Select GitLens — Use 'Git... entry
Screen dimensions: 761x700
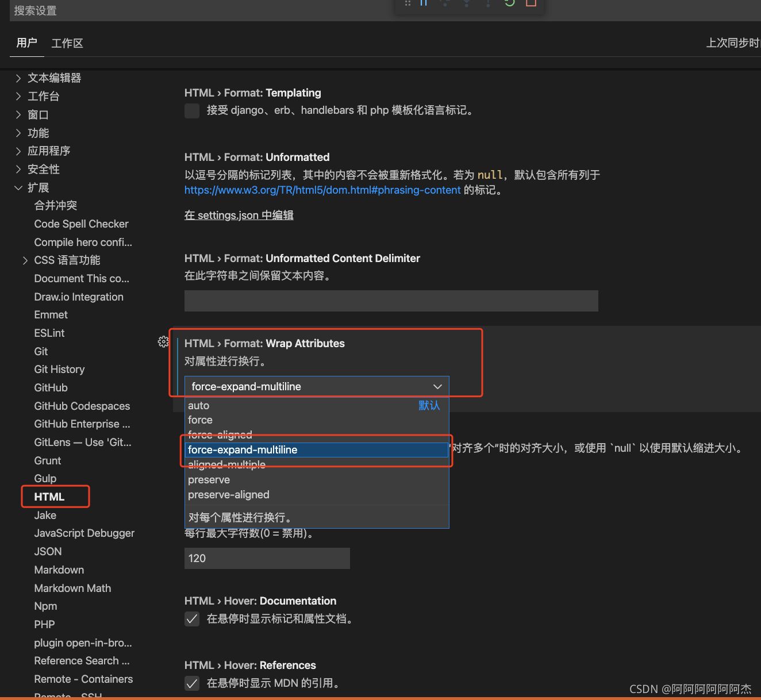83,443
